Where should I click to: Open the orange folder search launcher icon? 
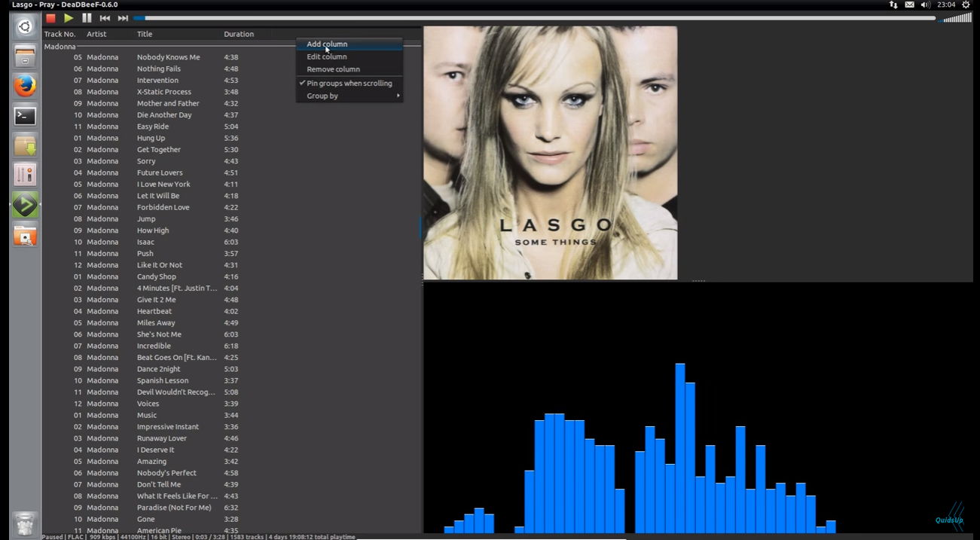pos(25,235)
